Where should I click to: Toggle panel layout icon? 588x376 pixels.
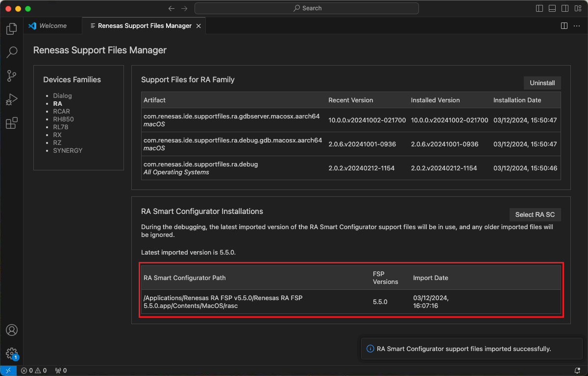(552, 8)
